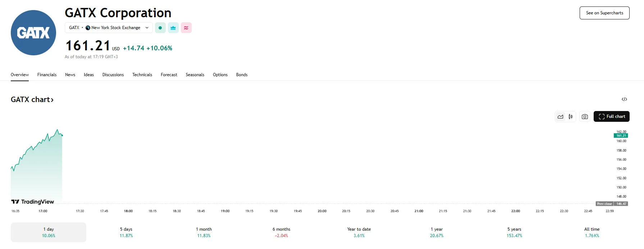Click the pink approximate-sign badge icon

pyautogui.click(x=186, y=28)
